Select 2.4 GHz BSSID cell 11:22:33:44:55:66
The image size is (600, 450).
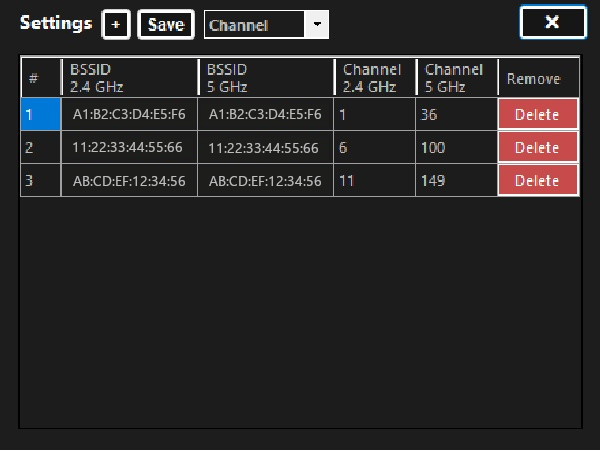129,147
